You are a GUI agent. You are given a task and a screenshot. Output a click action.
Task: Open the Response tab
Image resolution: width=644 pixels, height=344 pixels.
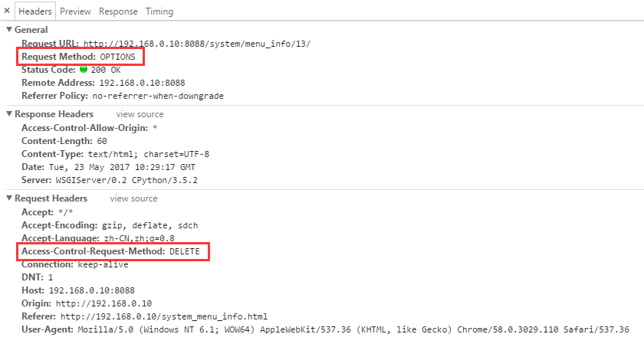(118, 11)
